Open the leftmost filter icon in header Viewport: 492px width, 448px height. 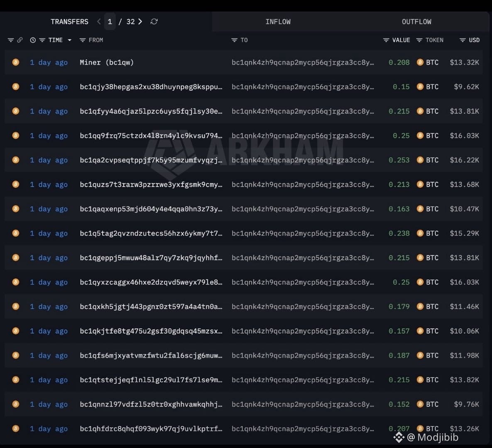tap(11, 40)
